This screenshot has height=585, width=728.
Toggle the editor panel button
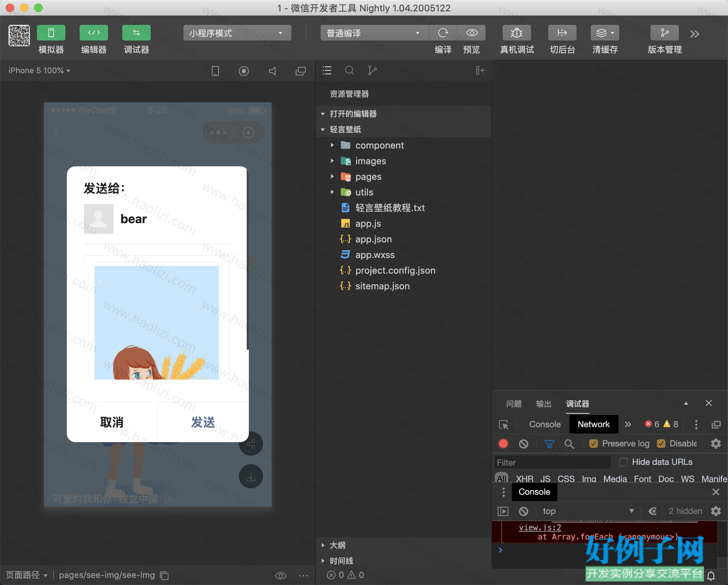[93, 33]
